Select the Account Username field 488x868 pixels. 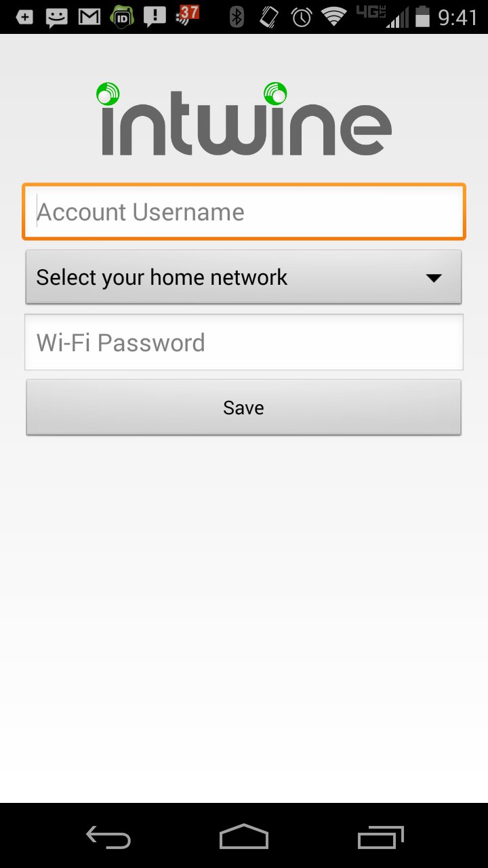pyautogui.click(x=243, y=211)
